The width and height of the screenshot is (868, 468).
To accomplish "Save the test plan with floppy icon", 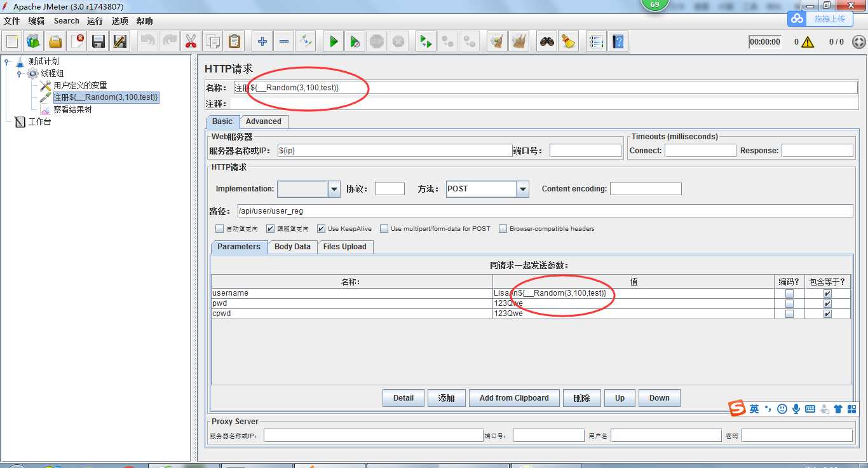I will point(98,42).
